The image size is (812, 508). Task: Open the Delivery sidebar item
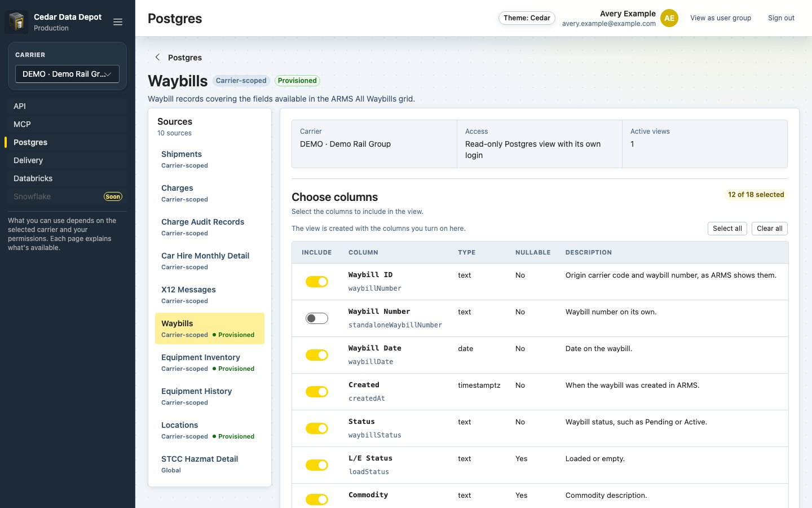[x=68, y=160]
